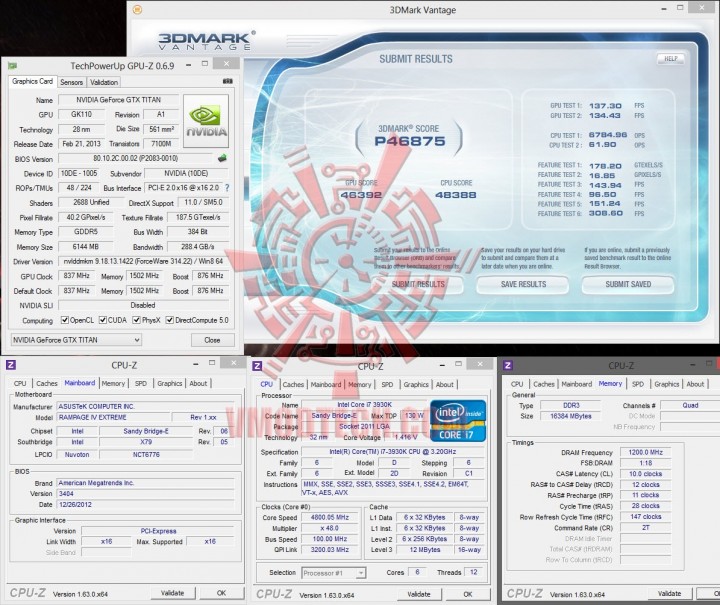Click the Bus Interface question mark icon
Viewport: 720px width, 605px height.
[227, 188]
